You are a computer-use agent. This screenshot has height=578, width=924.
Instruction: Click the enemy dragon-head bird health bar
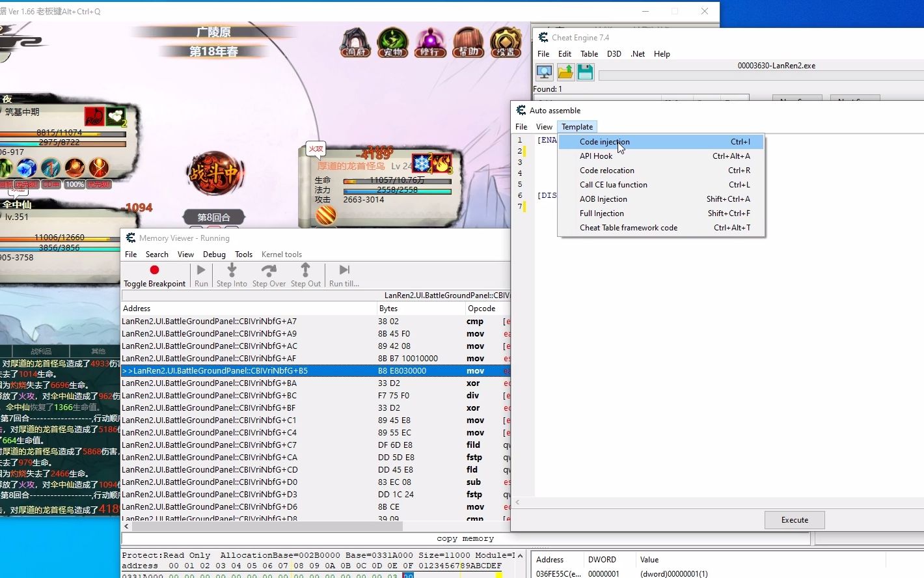click(397, 181)
